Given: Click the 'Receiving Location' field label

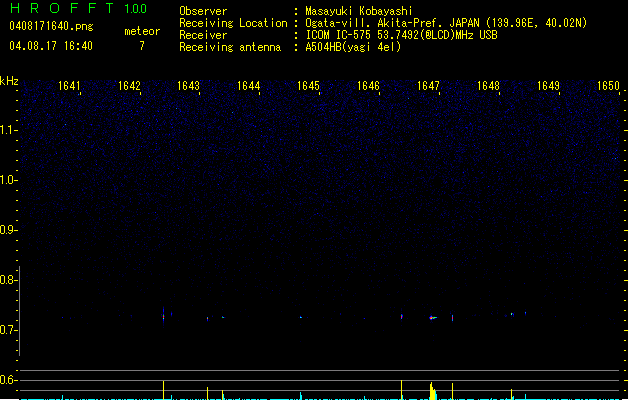Looking at the screenshot, I should tap(233, 23).
